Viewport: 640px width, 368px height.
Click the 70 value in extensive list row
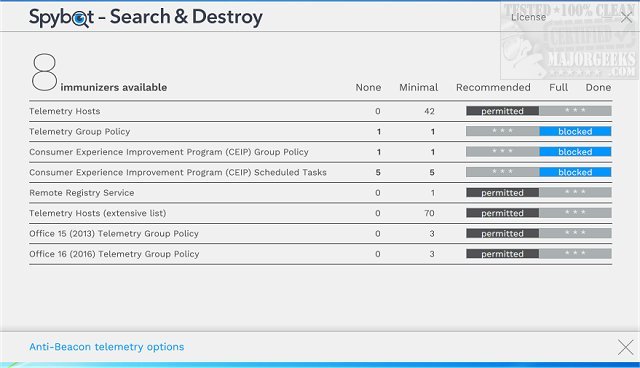click(429, 213)
